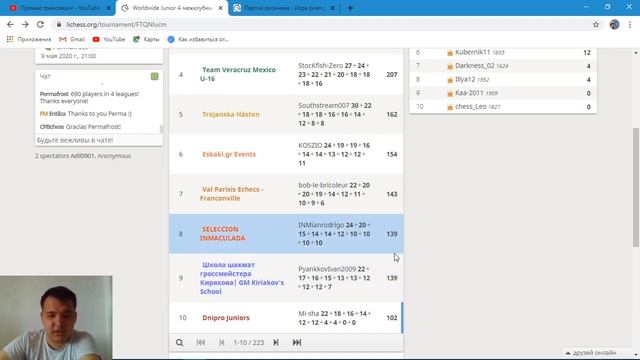Select SELECCION INMACULADA team row
The width and height of the screenshot is (640, 360).
point(286,234)
